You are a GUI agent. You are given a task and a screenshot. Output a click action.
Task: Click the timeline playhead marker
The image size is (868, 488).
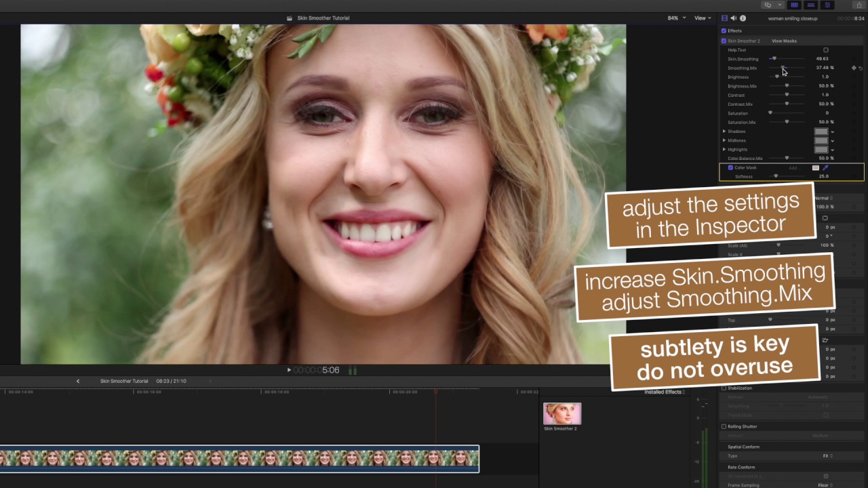pos(436,391)
